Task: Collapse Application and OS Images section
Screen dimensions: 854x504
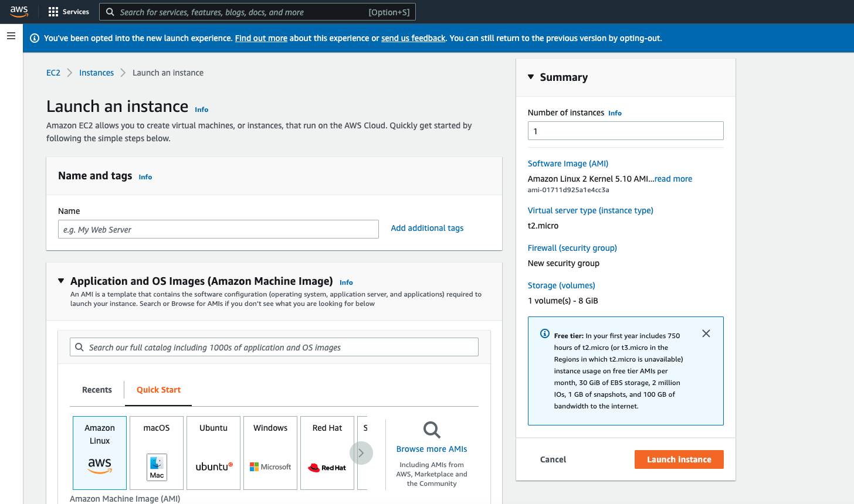Action: (61, 281)
